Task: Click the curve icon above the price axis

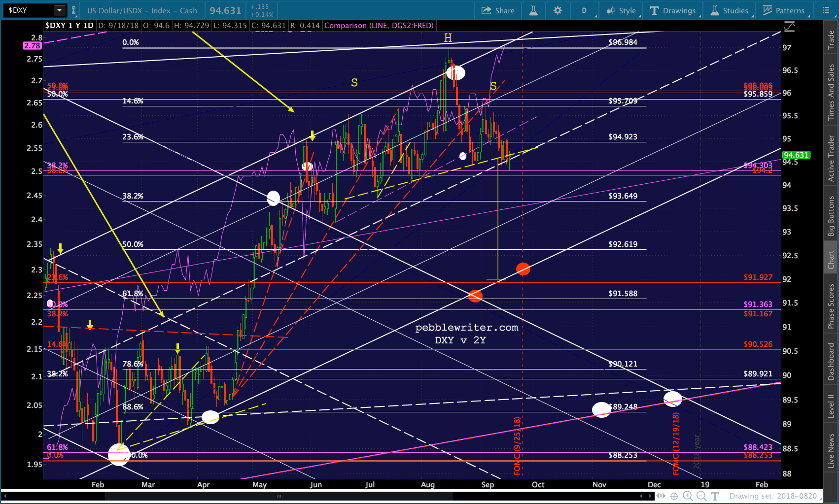Action: coord(789,27)
